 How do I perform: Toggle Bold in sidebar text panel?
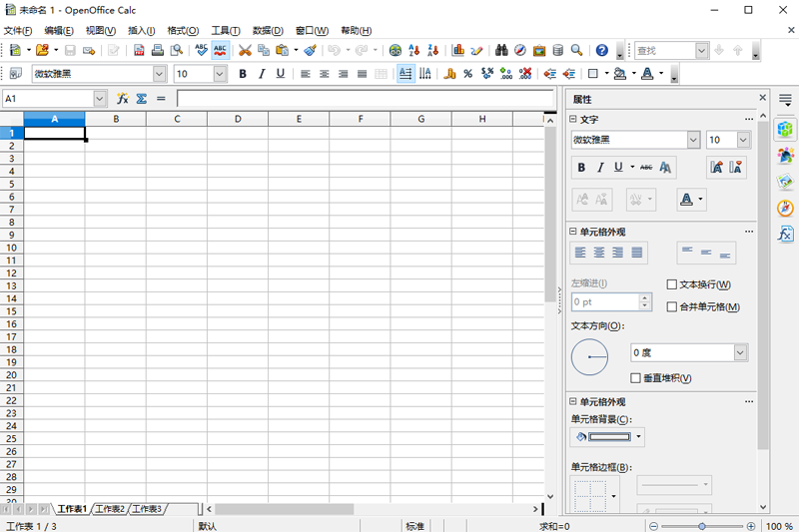[x=581, y=167]
